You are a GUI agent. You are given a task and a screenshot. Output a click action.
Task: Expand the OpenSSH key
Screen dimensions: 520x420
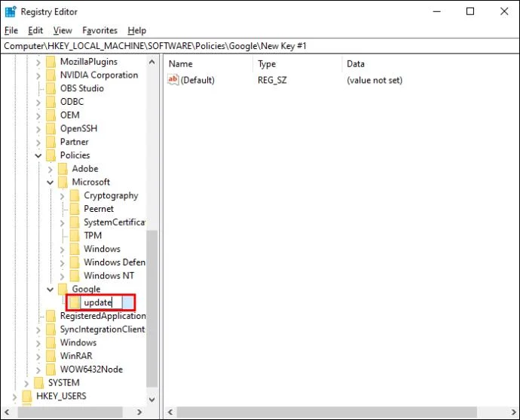pyautogui.click(x=38, y=129)
